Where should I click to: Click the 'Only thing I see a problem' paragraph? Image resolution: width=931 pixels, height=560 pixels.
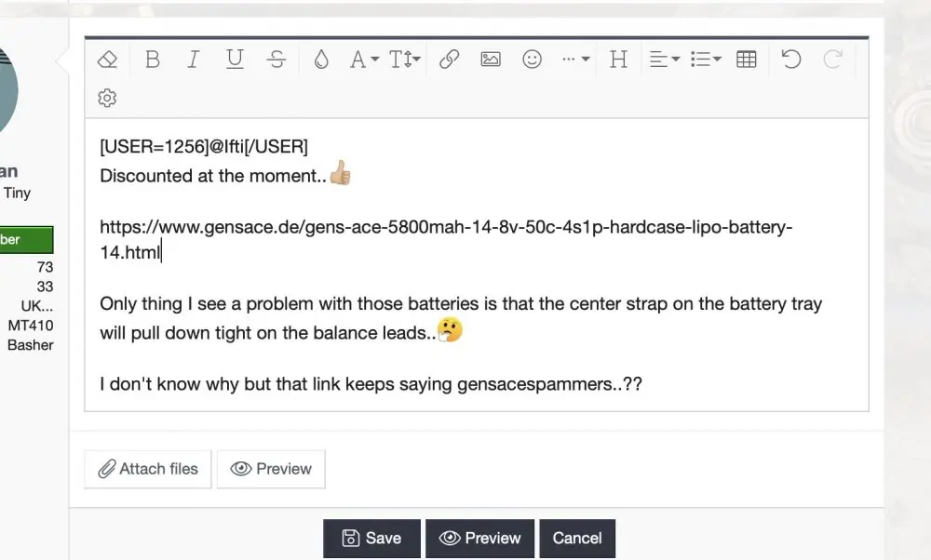(461, 318)
